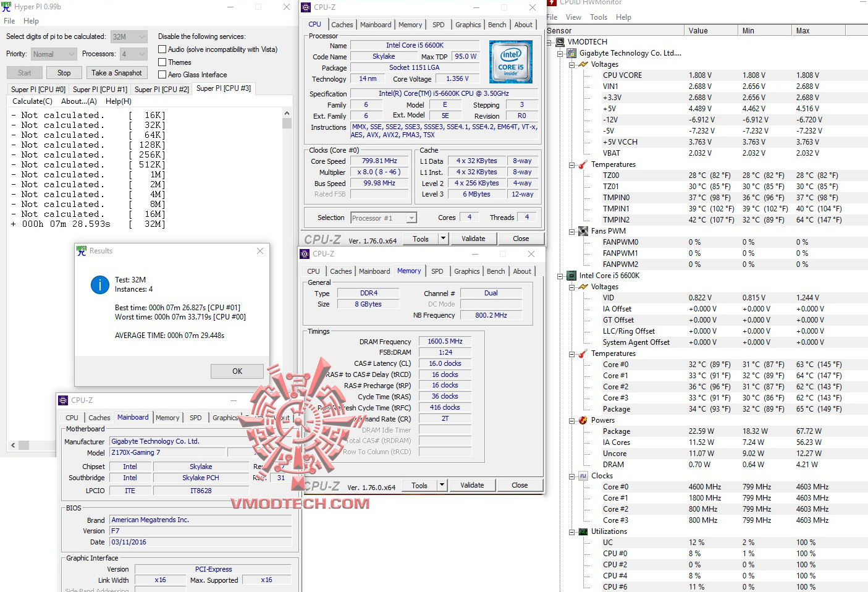
Task: Collapse the Powers tree node
Action: coord(572,420)
